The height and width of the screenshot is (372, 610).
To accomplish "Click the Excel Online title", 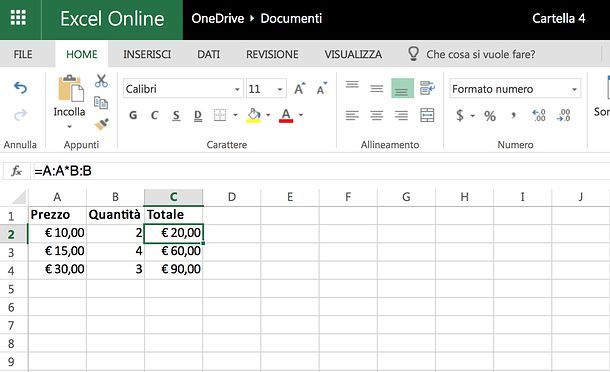I will tap(112, 19).
